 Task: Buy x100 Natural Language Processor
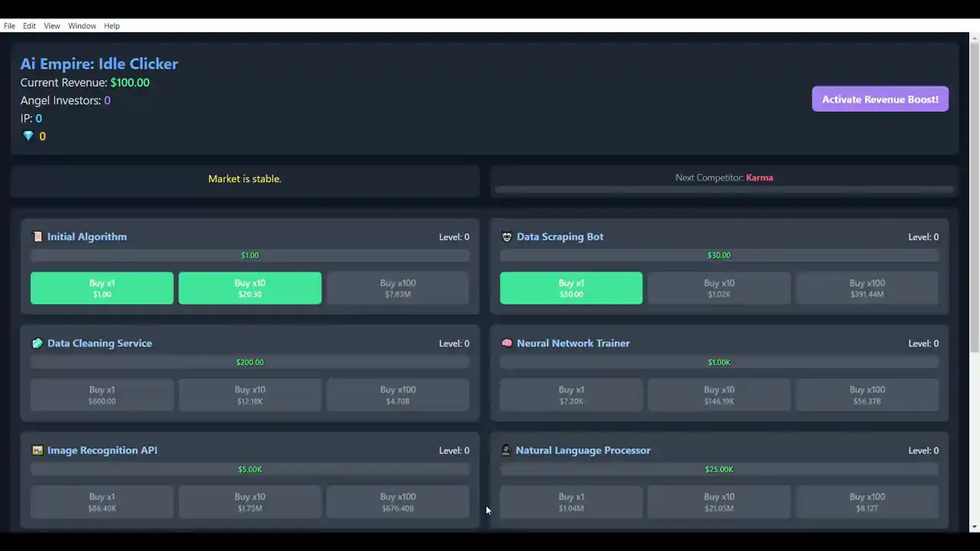pos(867,502)
